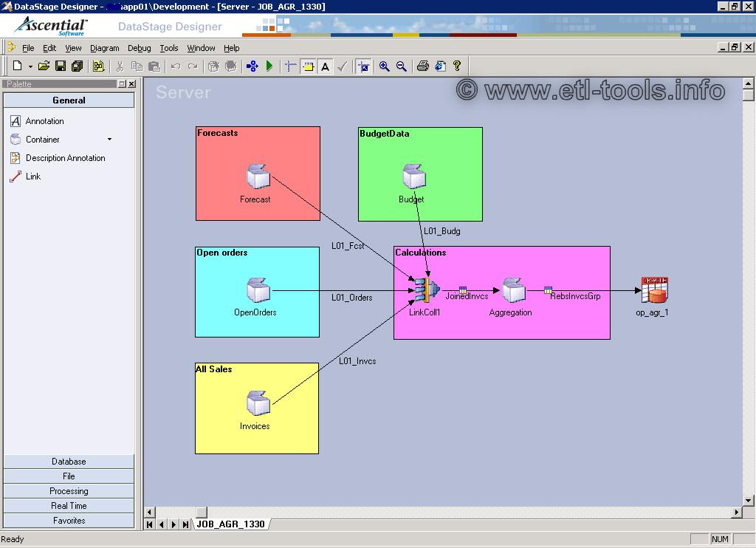Open the Diagram menu
The width and height of the screenshot is (756, 548).
[x=105, y=48]
